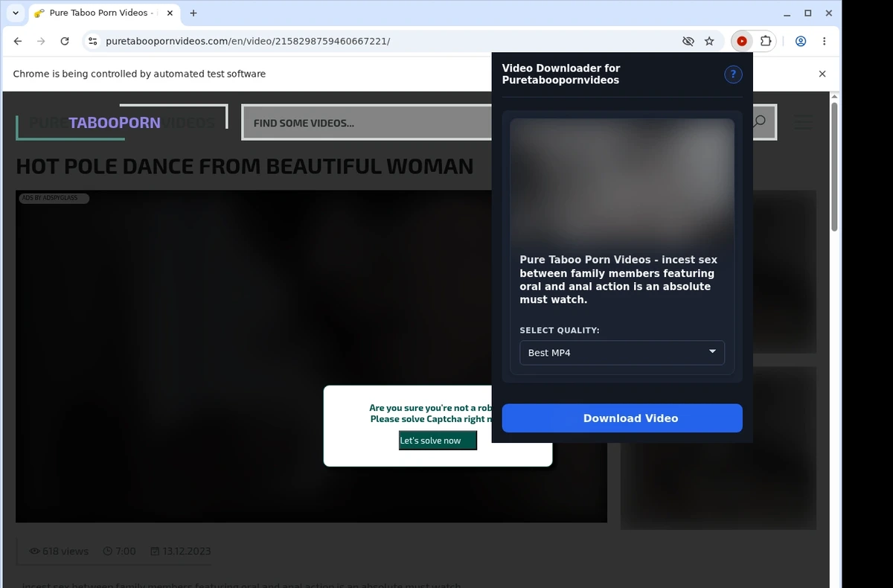Click the red video downloader extension icon

tap(742, 42)
